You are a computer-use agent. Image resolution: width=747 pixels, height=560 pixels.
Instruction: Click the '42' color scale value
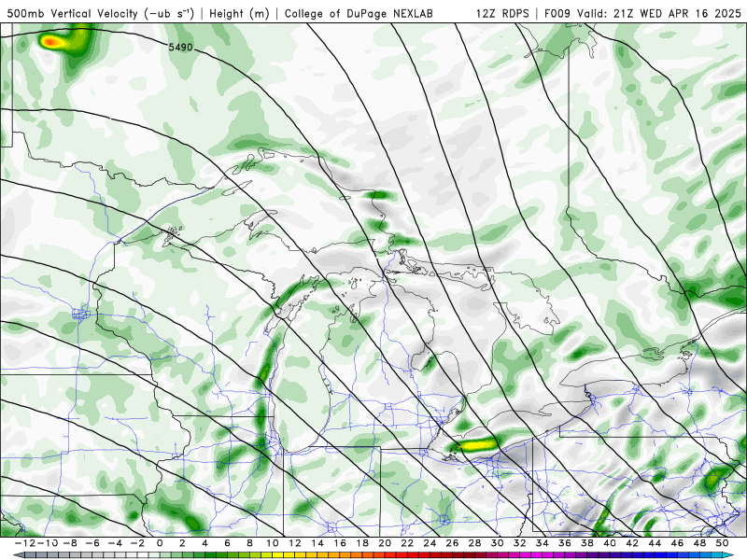[632, 543]
